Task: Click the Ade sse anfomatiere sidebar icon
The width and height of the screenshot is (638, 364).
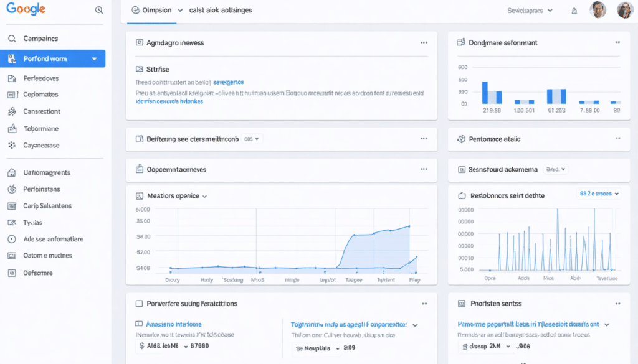Action: tap(12, 240)
